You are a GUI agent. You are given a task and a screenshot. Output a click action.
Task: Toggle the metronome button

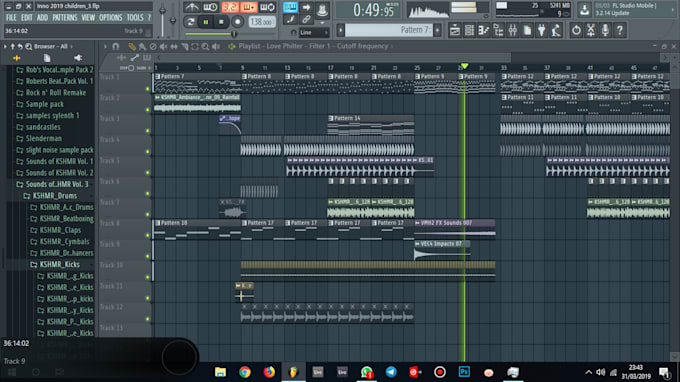(x=191, y=7)
